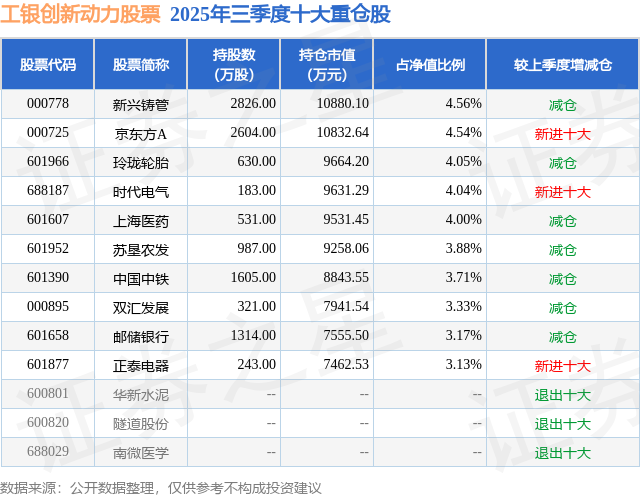Click stock code 000778

point(48,104)
